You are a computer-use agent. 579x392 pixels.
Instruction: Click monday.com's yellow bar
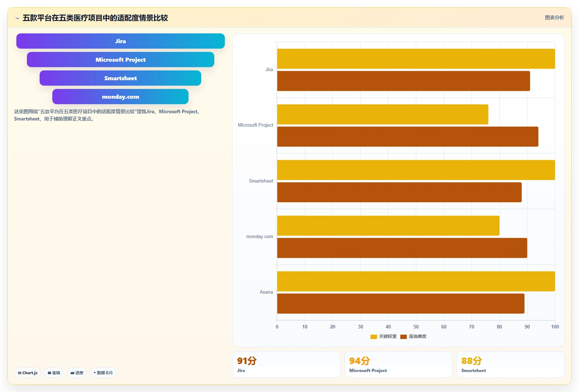click(x=388, y=226)
